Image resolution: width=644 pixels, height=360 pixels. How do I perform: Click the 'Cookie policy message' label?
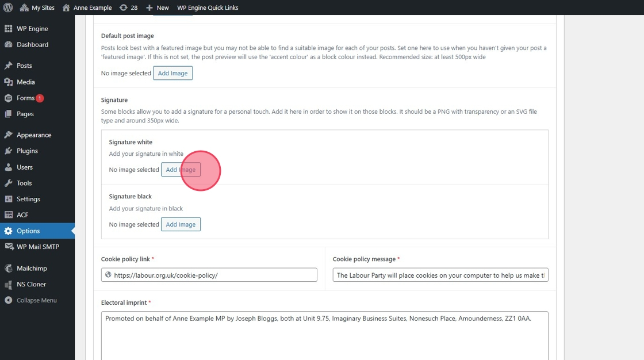(364, 259)
